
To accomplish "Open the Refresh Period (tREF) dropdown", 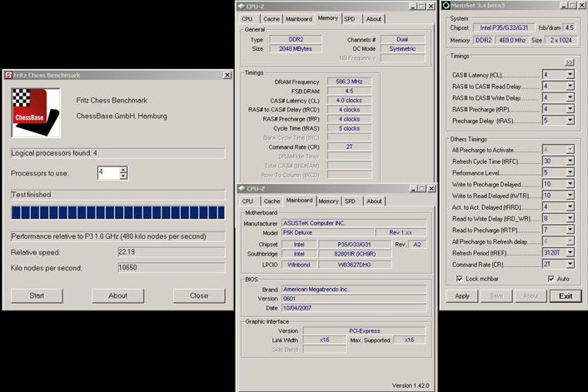I will (570, 252).
